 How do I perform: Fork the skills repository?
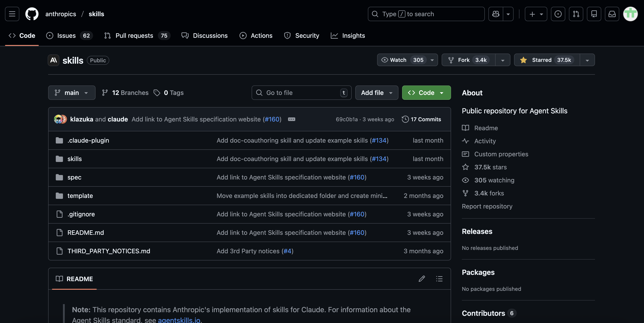[469, 60]
